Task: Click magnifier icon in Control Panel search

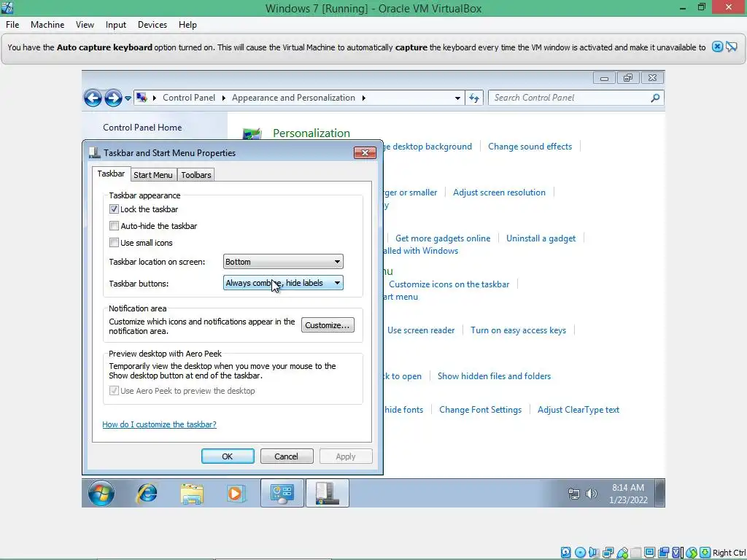Action: tap(656, 98)
